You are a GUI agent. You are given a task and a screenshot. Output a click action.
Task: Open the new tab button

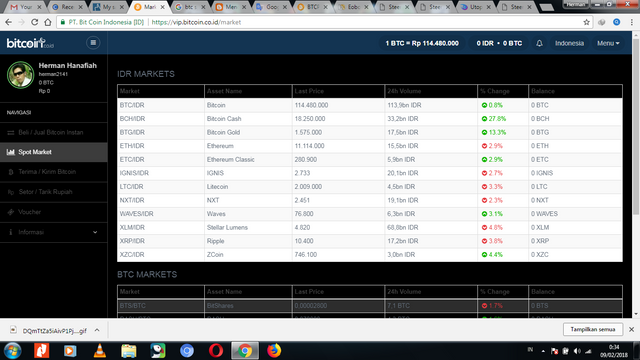pos(547,7)
